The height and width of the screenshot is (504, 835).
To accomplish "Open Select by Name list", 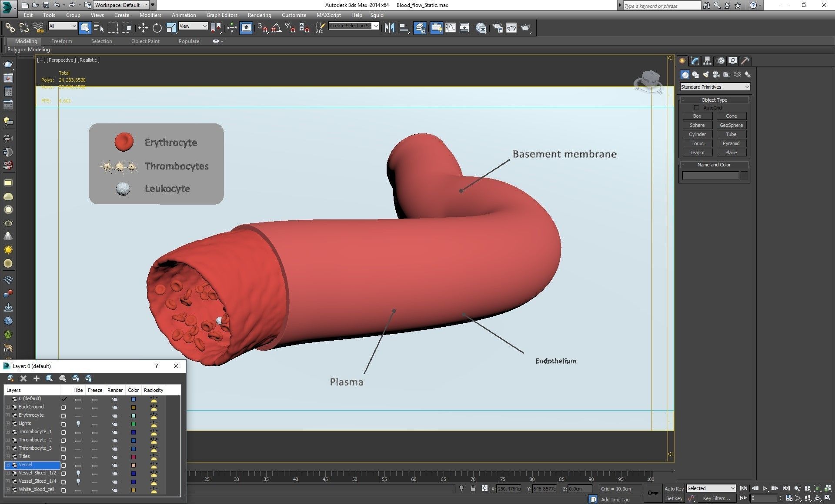I will tap(99, 28).
